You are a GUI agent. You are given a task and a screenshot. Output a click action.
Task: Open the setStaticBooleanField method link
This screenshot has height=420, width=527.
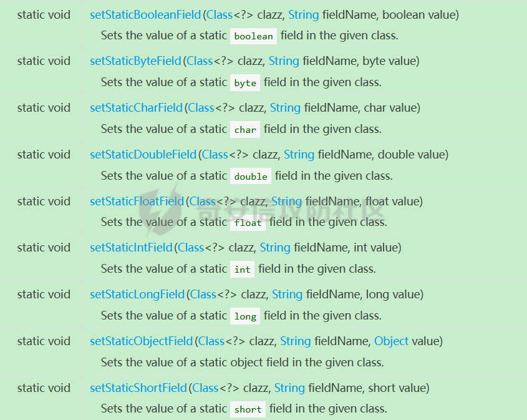tap(145, 15)
